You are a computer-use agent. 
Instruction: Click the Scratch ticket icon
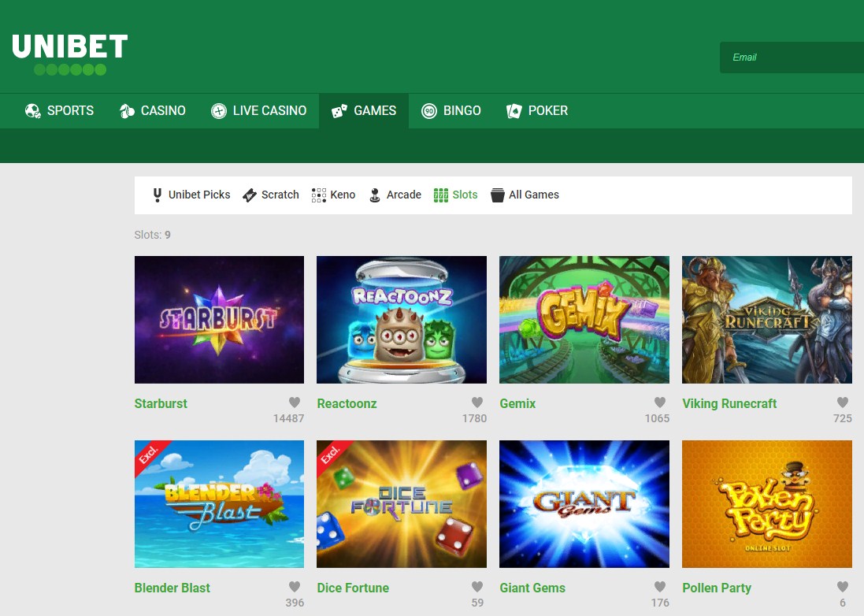(250, 195)
